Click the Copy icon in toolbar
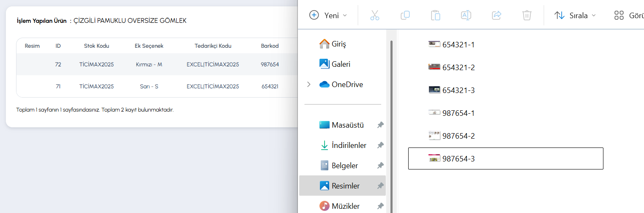Viewport: 644px width, 213px height. coord(405,16)
